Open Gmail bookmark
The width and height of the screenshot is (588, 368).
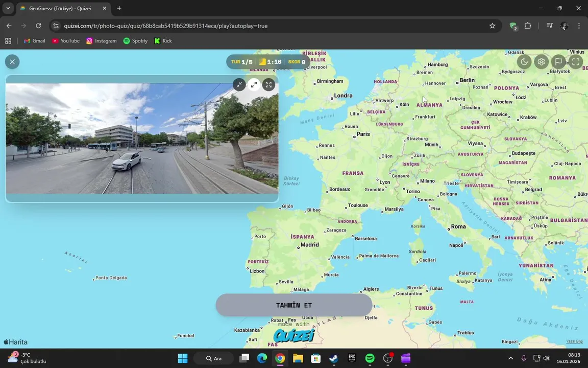click(34, 41)
